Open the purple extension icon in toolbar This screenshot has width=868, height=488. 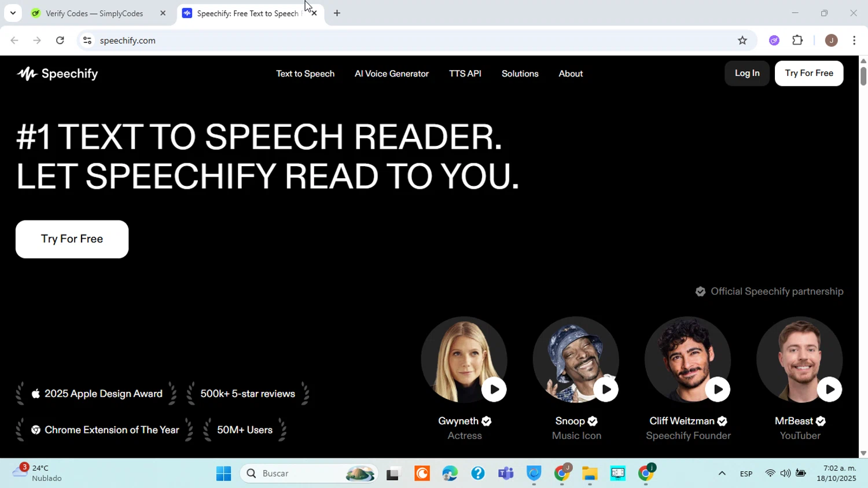tap(774, 41)
